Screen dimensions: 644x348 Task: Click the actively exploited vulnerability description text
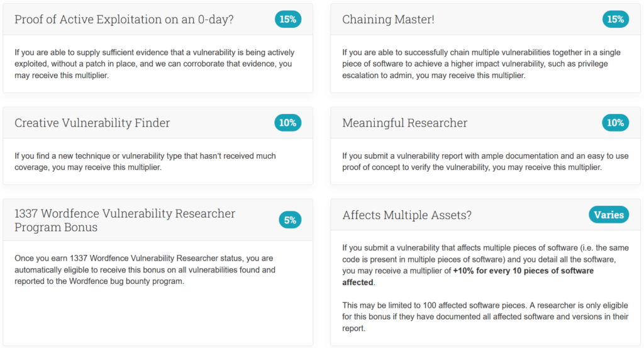coord(155,64)
